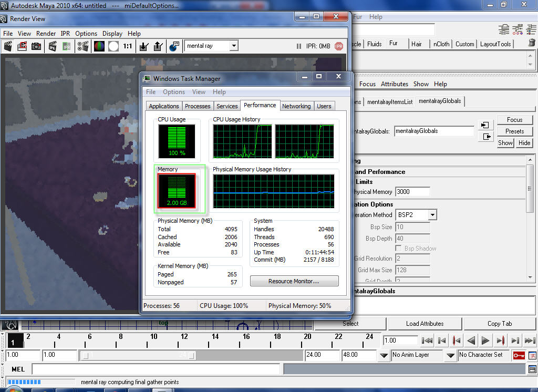Viewport: 538px width, 392px height.
Task: Click the Show Channel Box sidebar icon
Action: pyautogui.click(x=531, y=29)
